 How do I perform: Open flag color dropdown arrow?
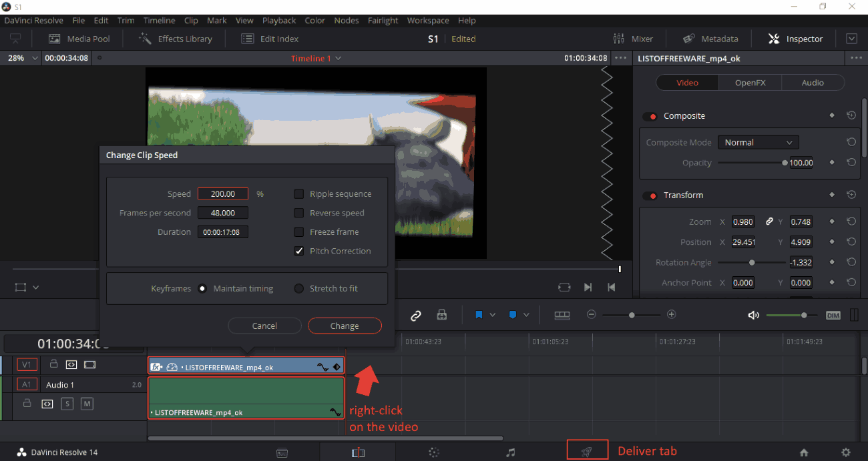pos(493,315)
